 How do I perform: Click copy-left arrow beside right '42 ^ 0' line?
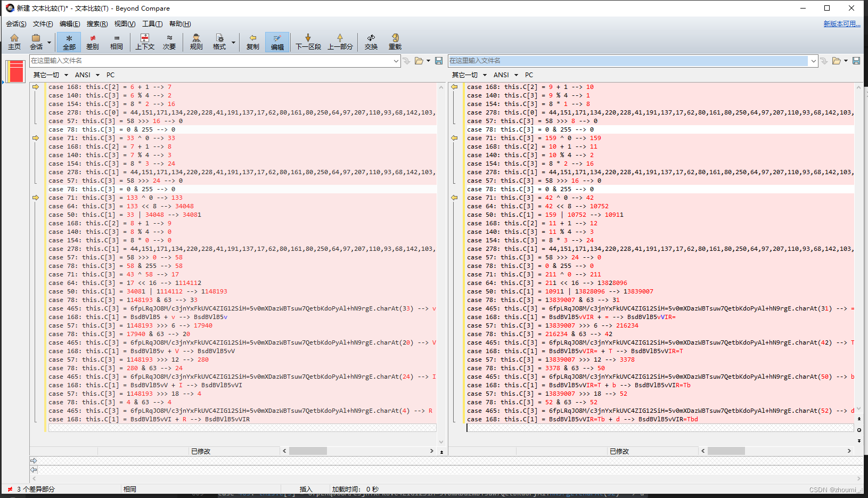point(454,198)
